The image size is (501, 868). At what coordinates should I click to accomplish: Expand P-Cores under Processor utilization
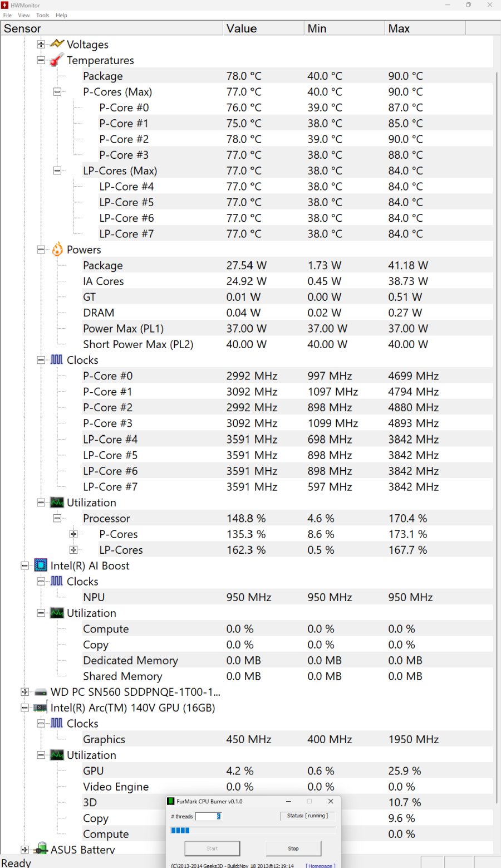[x=73, y=534]
